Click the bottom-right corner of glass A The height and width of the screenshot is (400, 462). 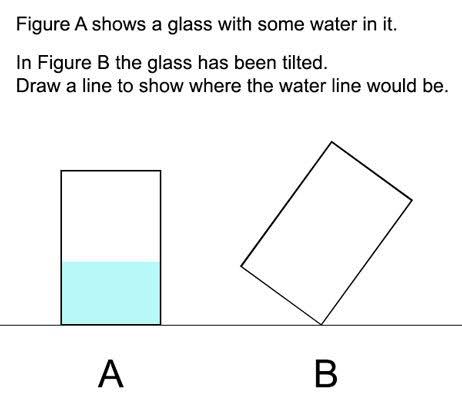coord(161,324)
